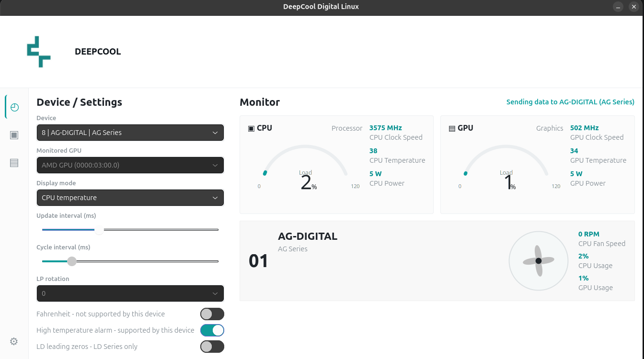Screen dimensions: 644x359
Task: Click the GPU icon in GPU card
Action: [x=452, y=128]
